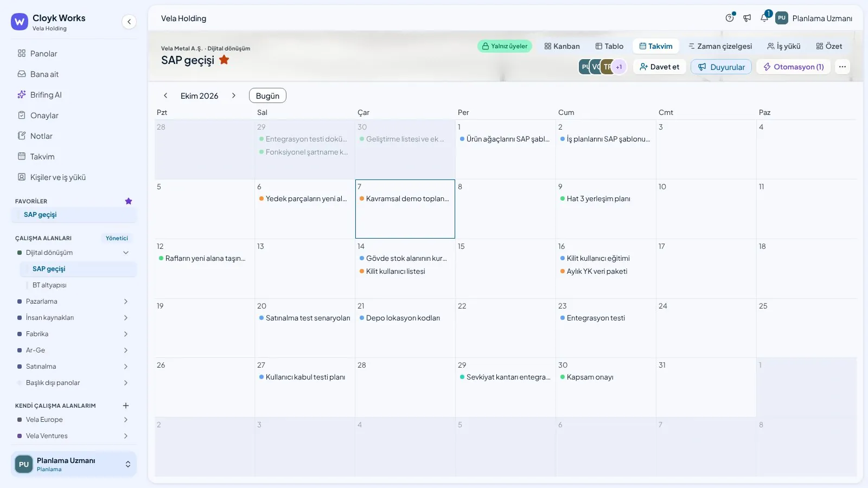Go to Onaylar
This screenshot has width=868, height=488.
74,115
